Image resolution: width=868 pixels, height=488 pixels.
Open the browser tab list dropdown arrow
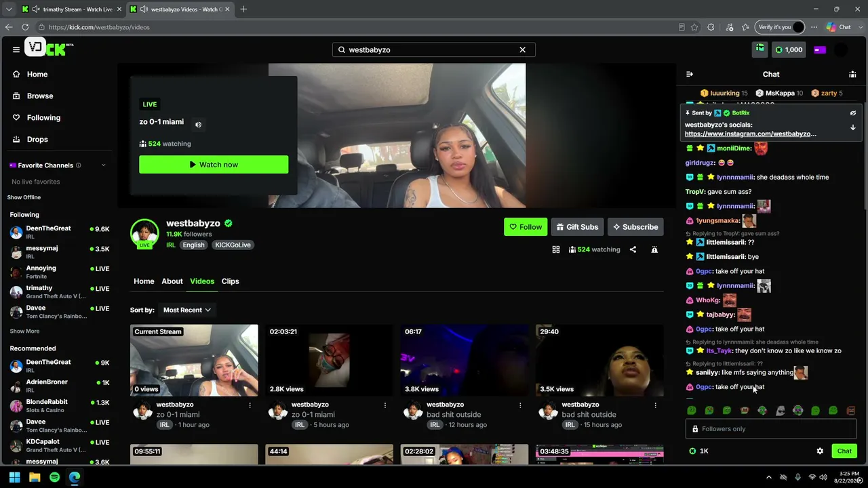click(x=9, y=9)
